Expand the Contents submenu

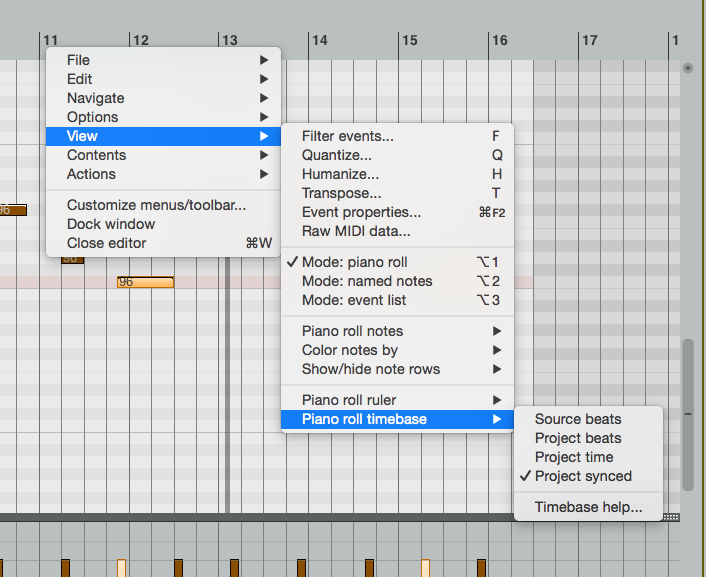coord(97,155)
